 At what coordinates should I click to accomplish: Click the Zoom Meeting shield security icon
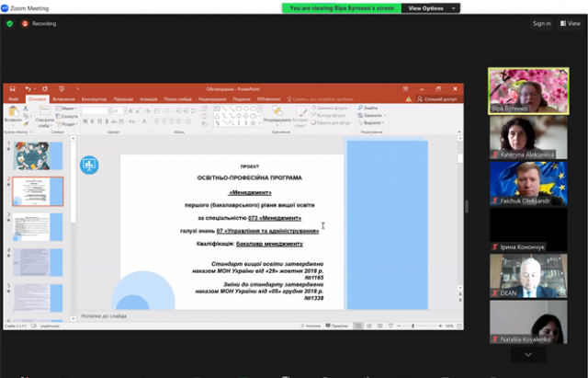pyautogui.click(x=10, y=24)
